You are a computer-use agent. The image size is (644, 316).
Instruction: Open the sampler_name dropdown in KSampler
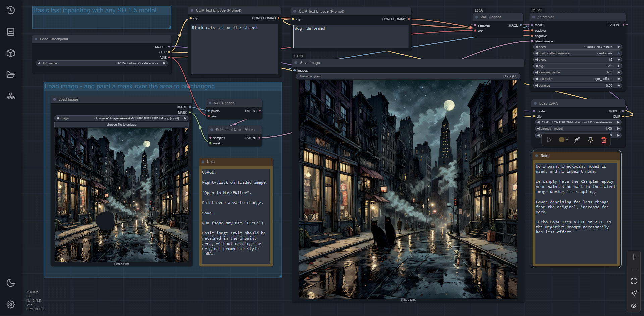[577, 72]
